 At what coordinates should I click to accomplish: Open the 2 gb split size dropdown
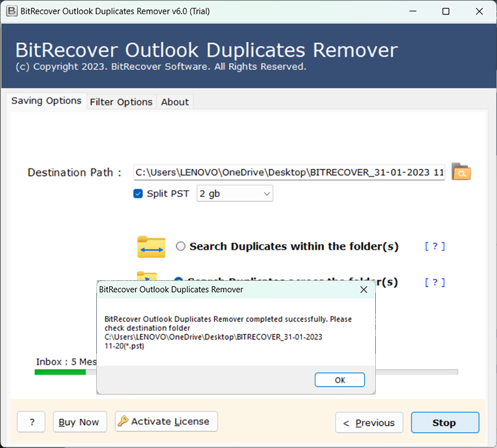click(x=235, y=193)
